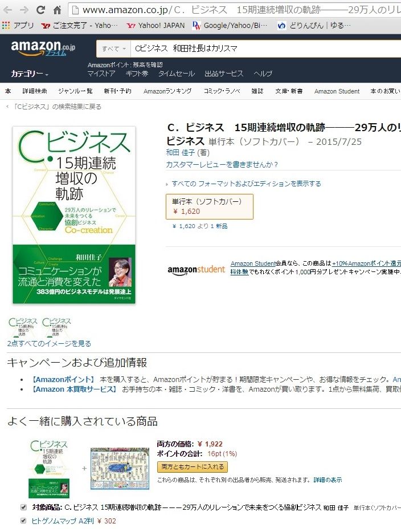
Task: Go to browser home icon
Action: 57,10
